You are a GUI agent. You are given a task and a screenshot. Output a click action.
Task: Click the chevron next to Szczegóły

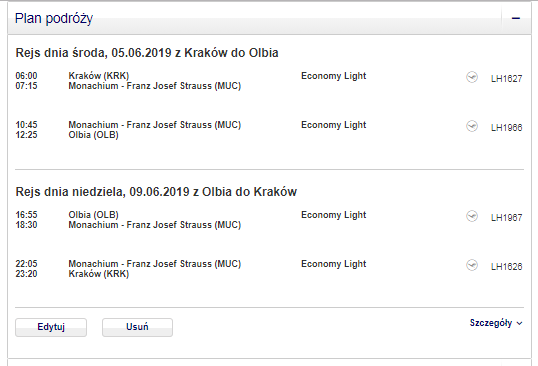point(519,323)
